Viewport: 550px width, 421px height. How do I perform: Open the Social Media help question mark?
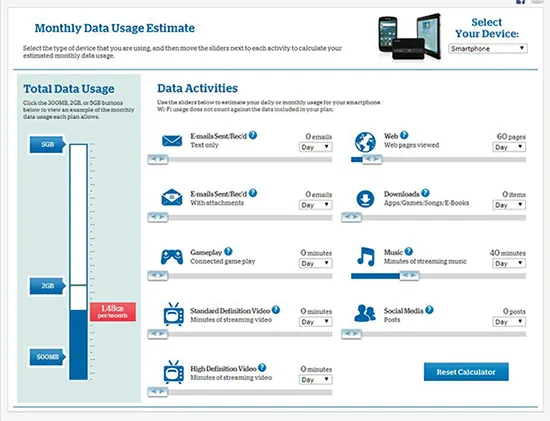pos(430,310)
